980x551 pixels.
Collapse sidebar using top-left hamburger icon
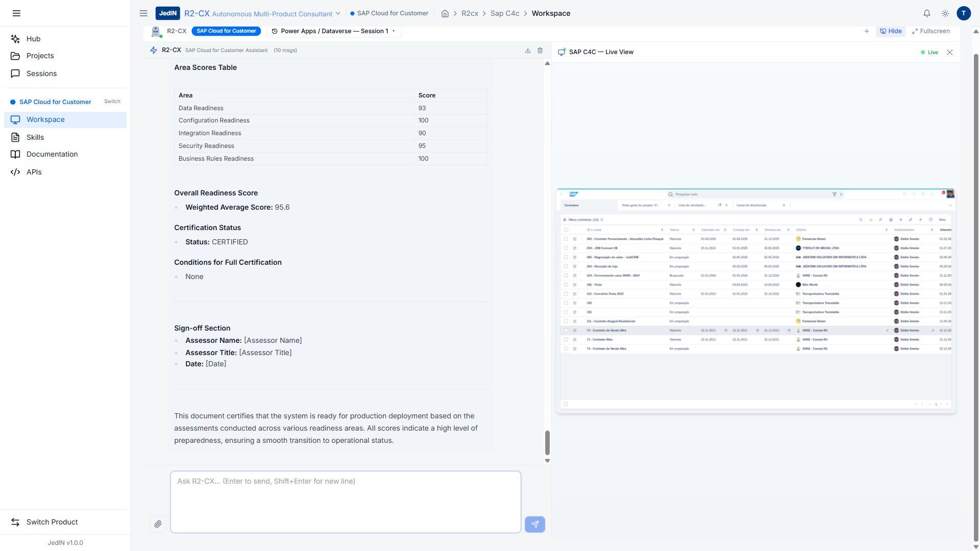click(16, 13)
